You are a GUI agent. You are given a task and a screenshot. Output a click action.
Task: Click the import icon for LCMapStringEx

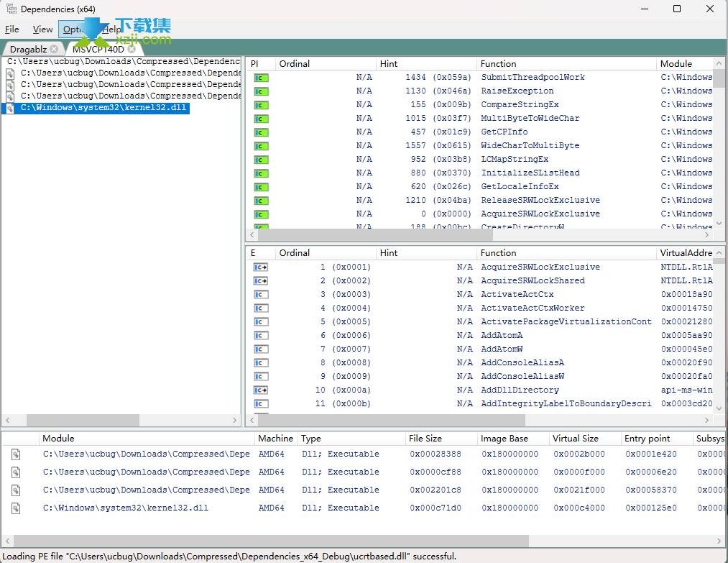pyautogui.click(x=261, y=160)
